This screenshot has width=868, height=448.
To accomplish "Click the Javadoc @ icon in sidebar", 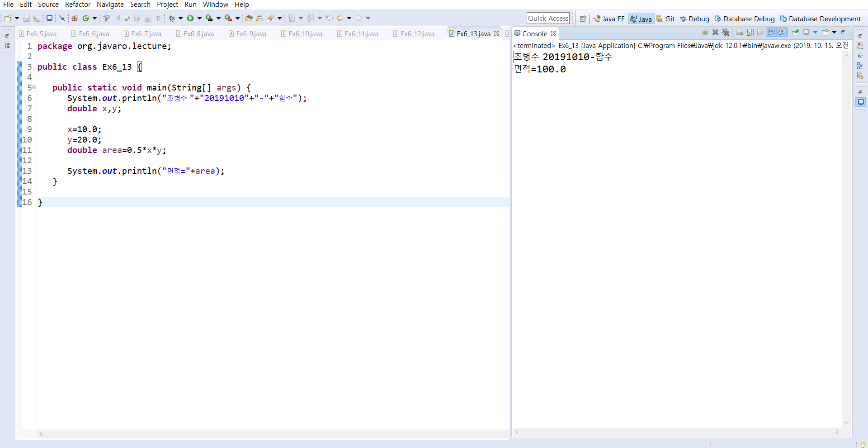I will (860, 56).
